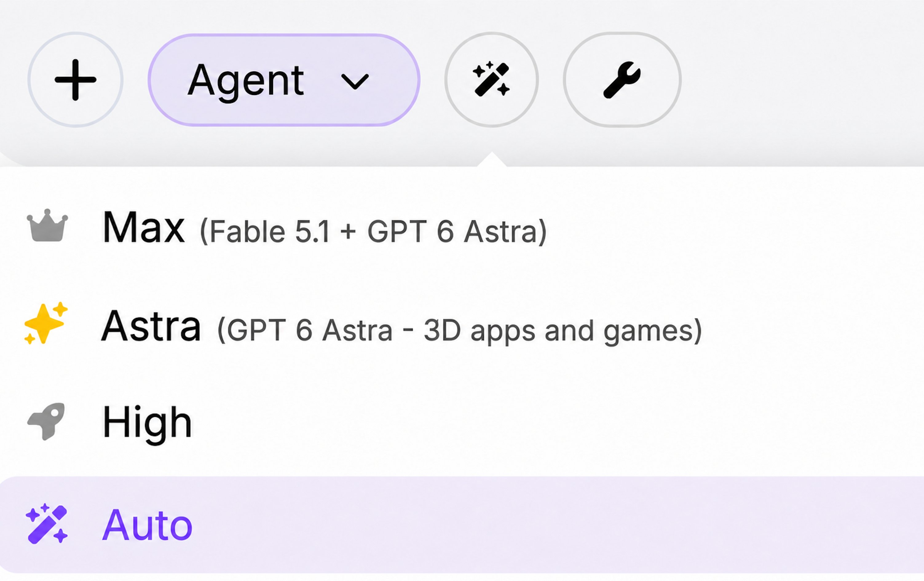Click the purple wand icon beside Auto
924x581 pixels.
click(x=47, y=524)
